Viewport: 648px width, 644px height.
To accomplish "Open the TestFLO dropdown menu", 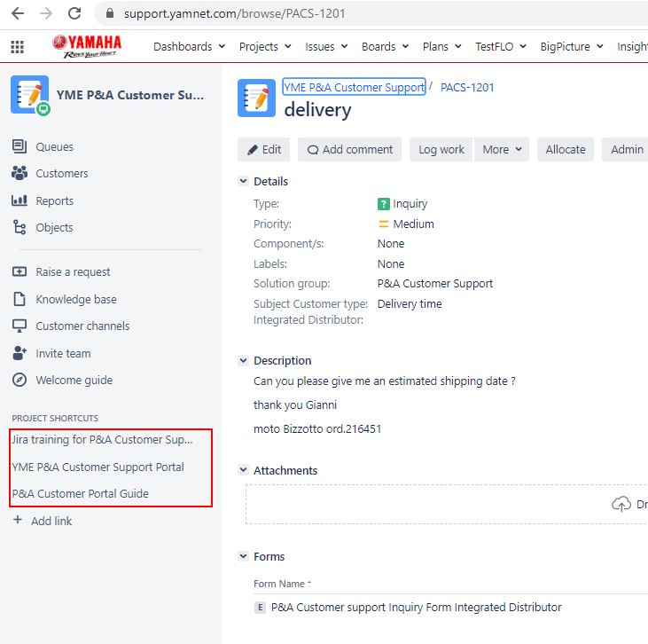I will click(x=501, y=46).
